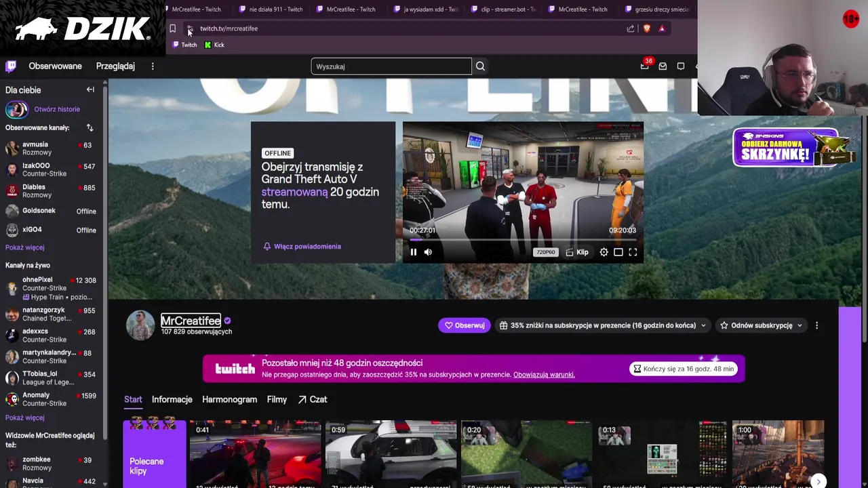Image resolution: width=868 pixels, height=488 pixels.
Task: Click the Obowiązują warunki link
Action: pos(544,374)
